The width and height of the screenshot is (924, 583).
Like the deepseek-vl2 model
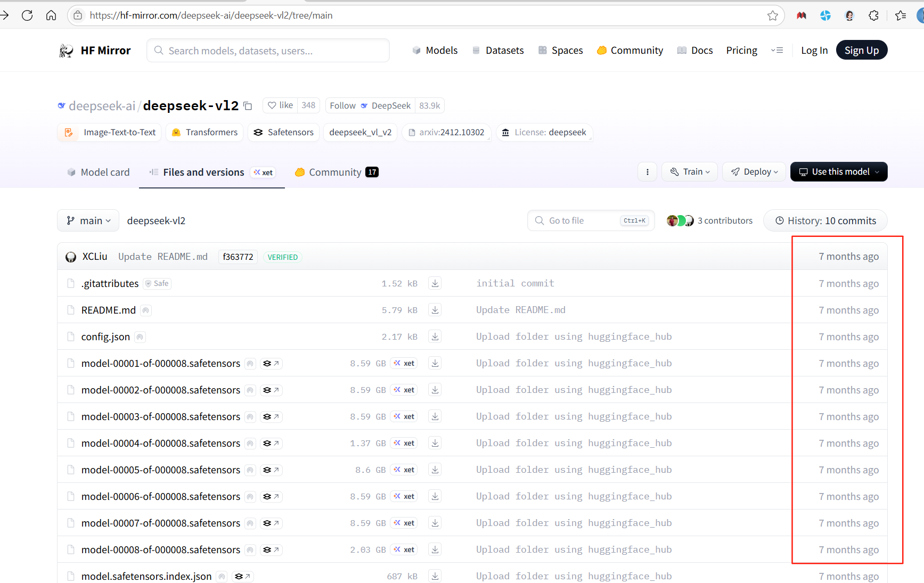pos(281,105)
